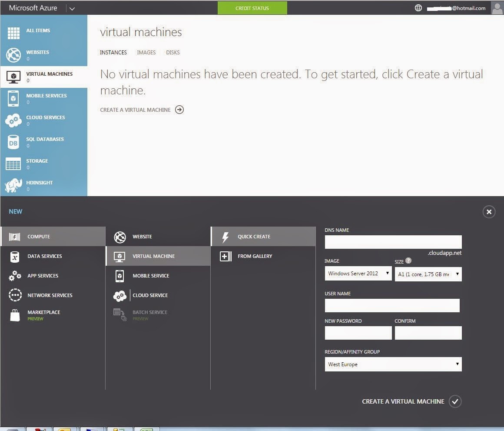Focus the User Name field
The height and width of the screenshot is (431, 504).
[x=392, y=305]
